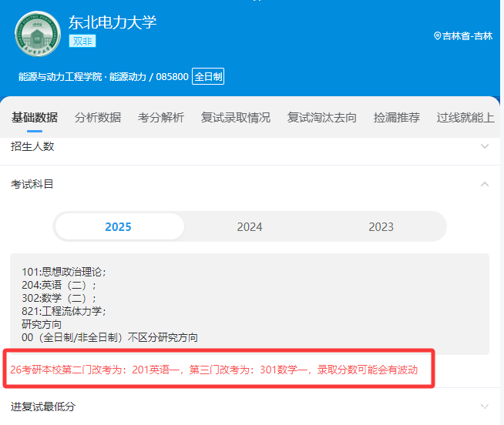
Task: Expand the 进复试最低分 section chevron
Action: coord(484,406)
